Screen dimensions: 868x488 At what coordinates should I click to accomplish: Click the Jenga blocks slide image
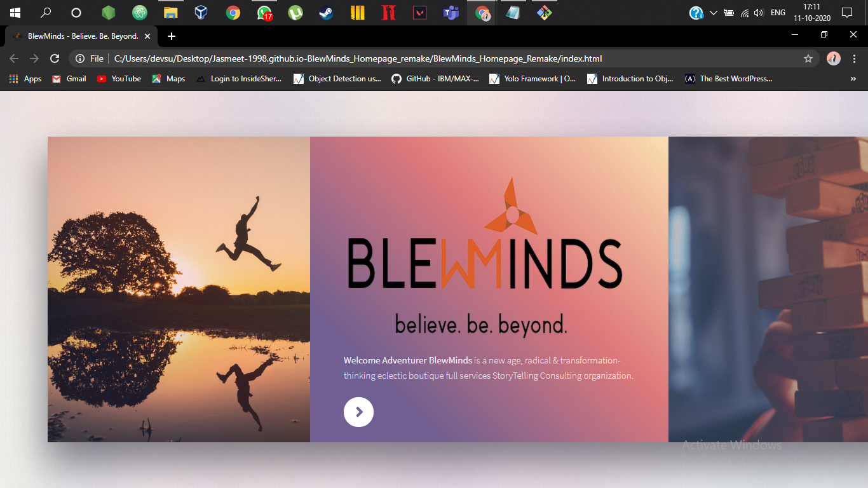[x=768, y=289]
